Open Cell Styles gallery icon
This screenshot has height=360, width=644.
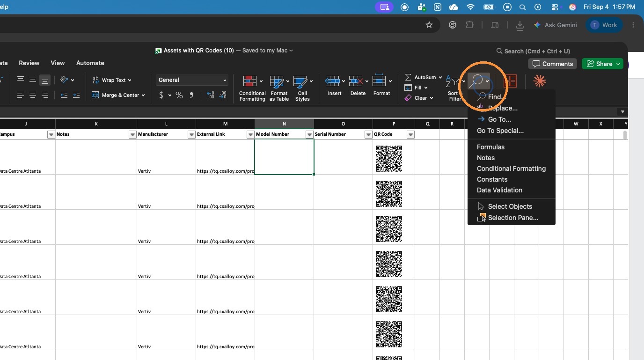pos(300,81)
